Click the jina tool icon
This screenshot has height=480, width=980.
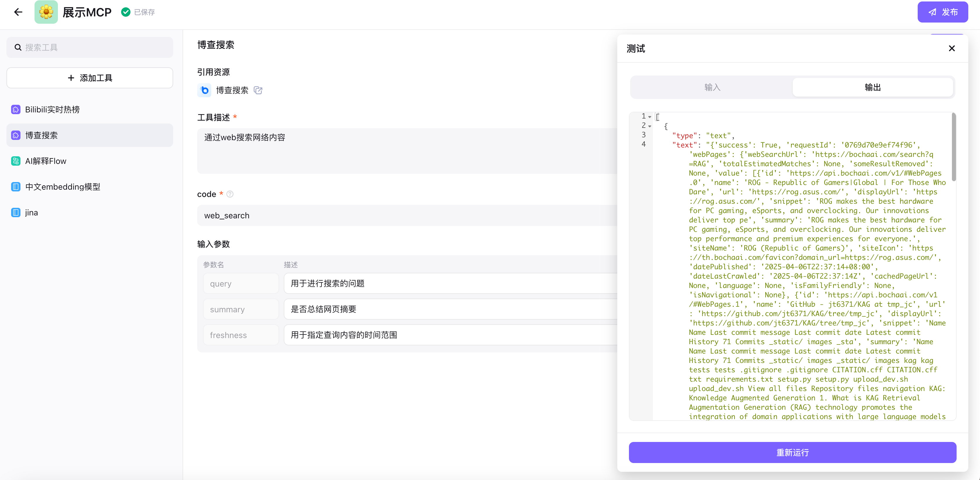click(16, 212)
